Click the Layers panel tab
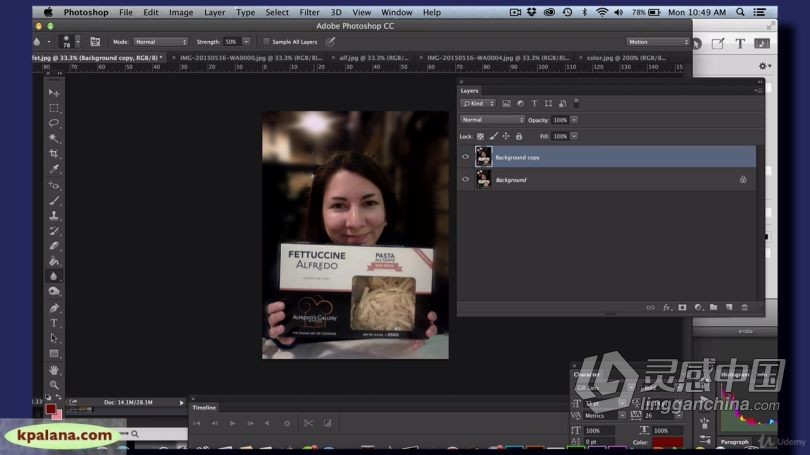 pos(470,90)
